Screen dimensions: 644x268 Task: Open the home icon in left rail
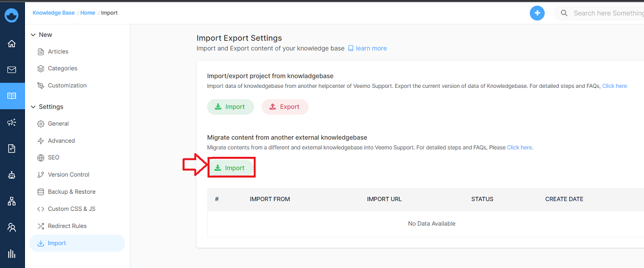[12, 44]
